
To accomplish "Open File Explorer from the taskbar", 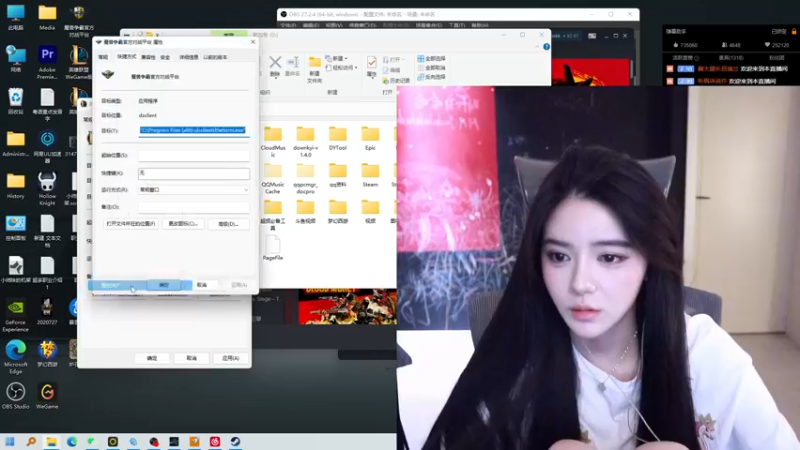I will pyautogui.click(x=52, y=441).
